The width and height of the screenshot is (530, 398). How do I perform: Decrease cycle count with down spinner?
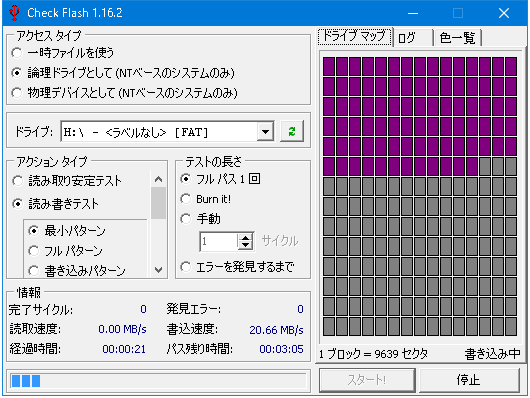pyautogui.click(x=246, y=245)
